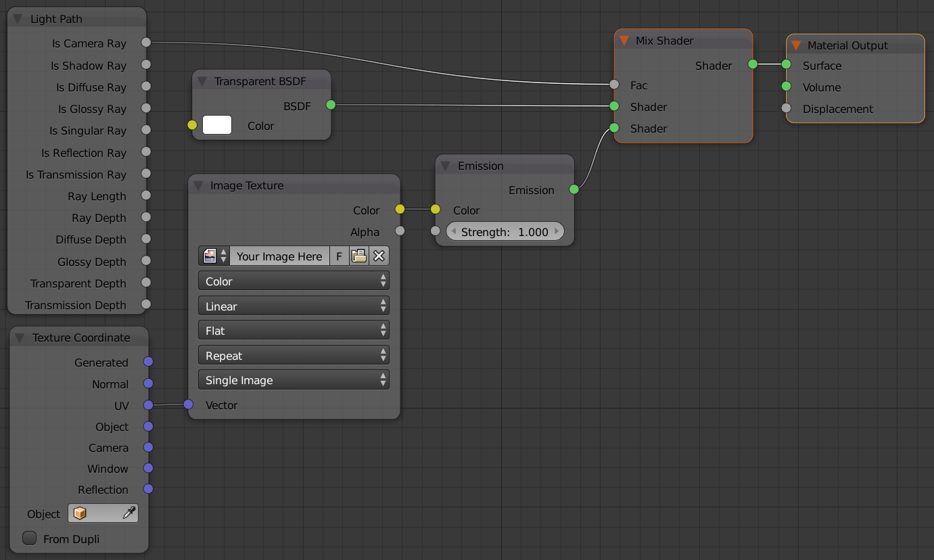Select the eyedropper in the Object field
The width and height of the screenshot is (934, 560).
[130, 513]
